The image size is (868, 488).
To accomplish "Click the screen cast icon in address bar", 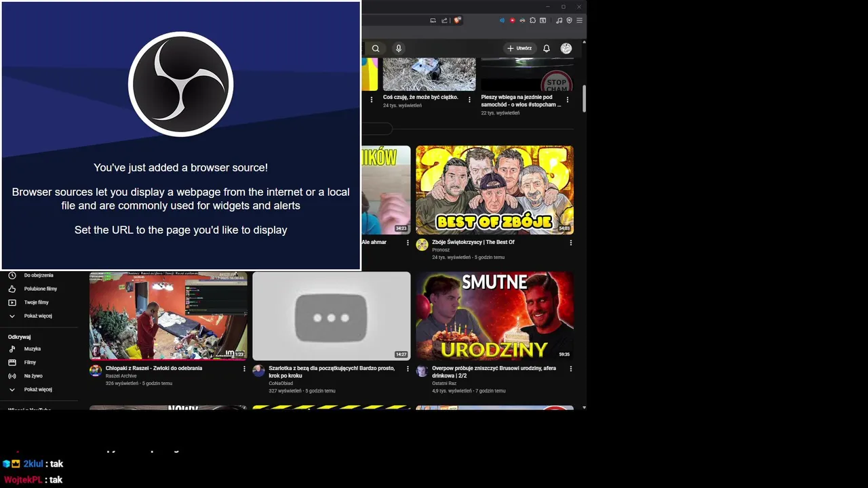I will point(433,20).
